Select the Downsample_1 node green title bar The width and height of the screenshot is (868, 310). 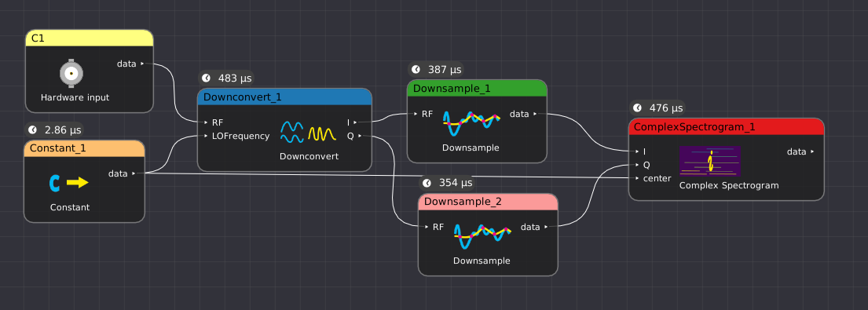click(477, 89)
